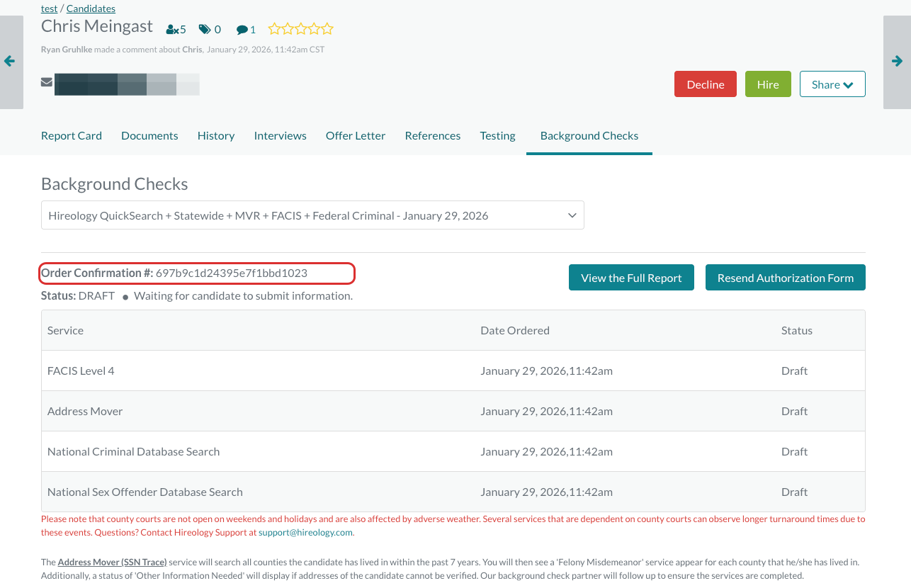Click the envelope email icon
The height and width of the screenshot is (588, 911).
47,81
